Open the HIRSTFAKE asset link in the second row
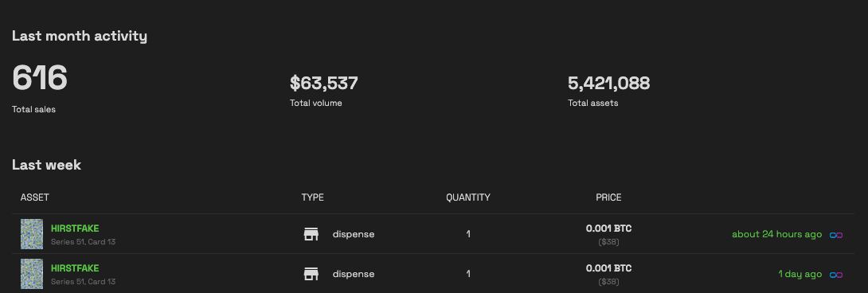 tap(75, 268)
